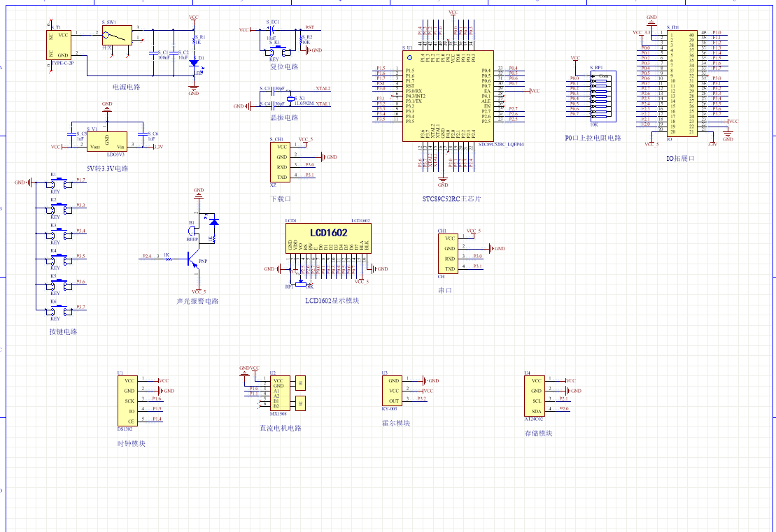Select the crystal oscillator S_X1

pos(292,99)
